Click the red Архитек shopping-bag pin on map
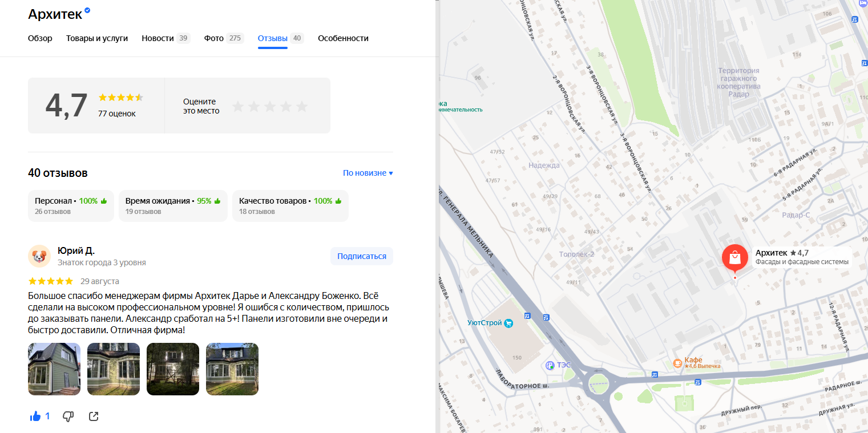The width and height of the screenshot is (868, 433). [735, 258]
